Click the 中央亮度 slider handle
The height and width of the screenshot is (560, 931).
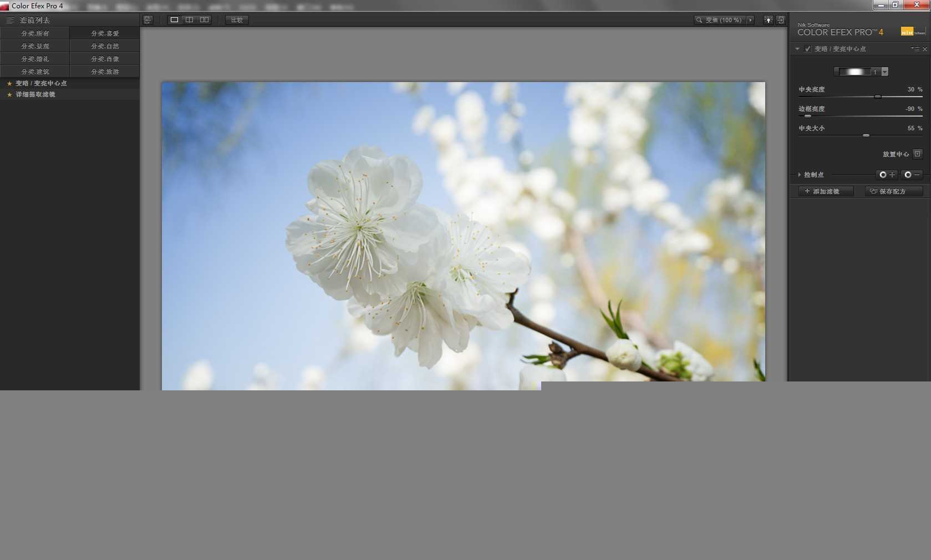(878, 96)
